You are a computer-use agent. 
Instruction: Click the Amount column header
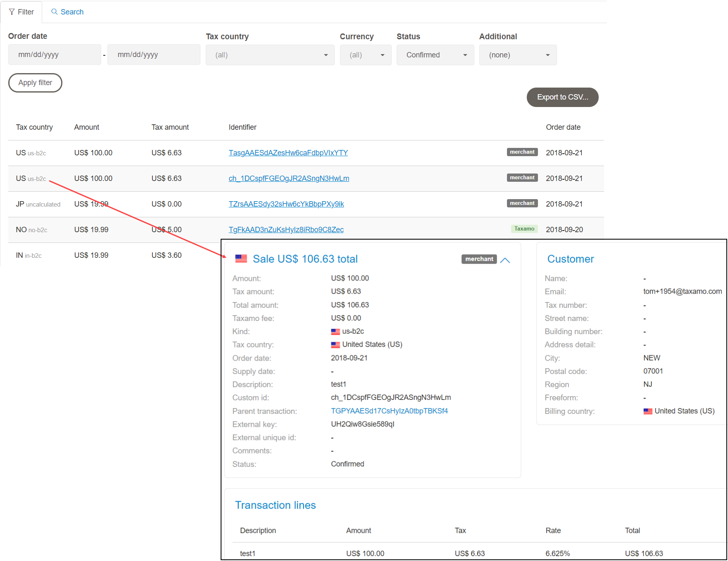pyautogui.click(x=87, y=127)
